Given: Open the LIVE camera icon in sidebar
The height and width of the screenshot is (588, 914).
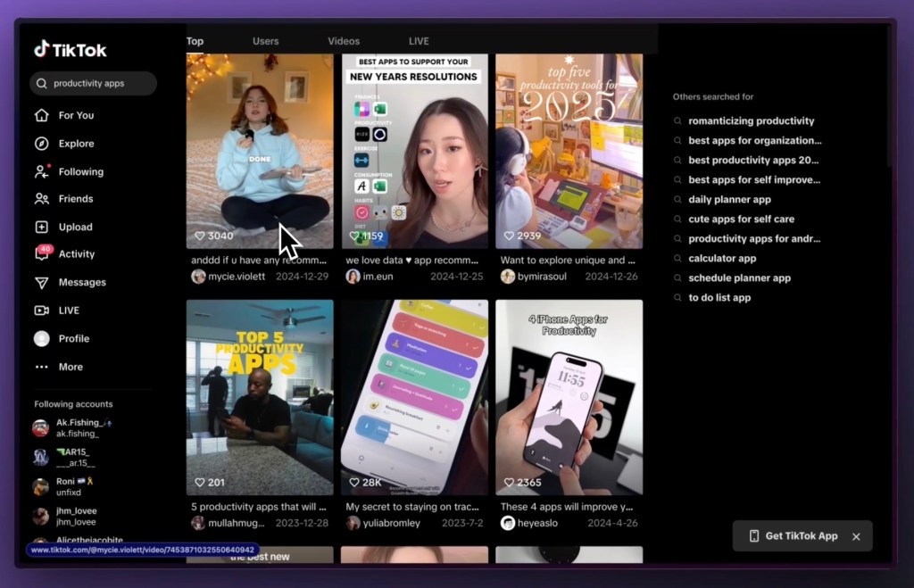Looking at the screenshot, I should click(x=41, y=310).
